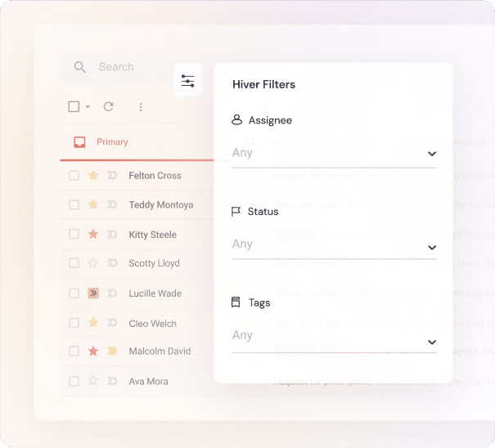The image size is (495, 448).
Task: Toggle star on Kitty Steele email
Action: (x=93, y=234)
